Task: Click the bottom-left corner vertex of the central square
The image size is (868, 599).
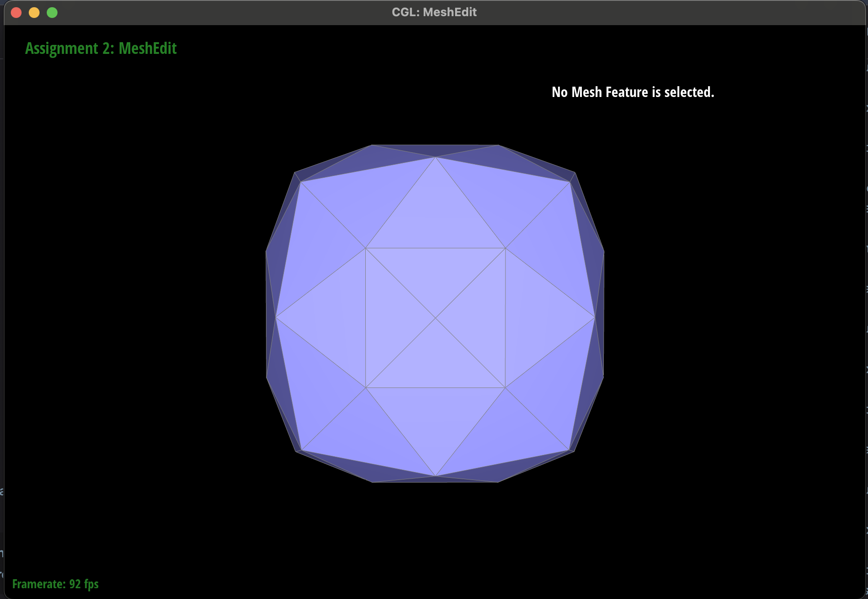Action: [366, 388]
